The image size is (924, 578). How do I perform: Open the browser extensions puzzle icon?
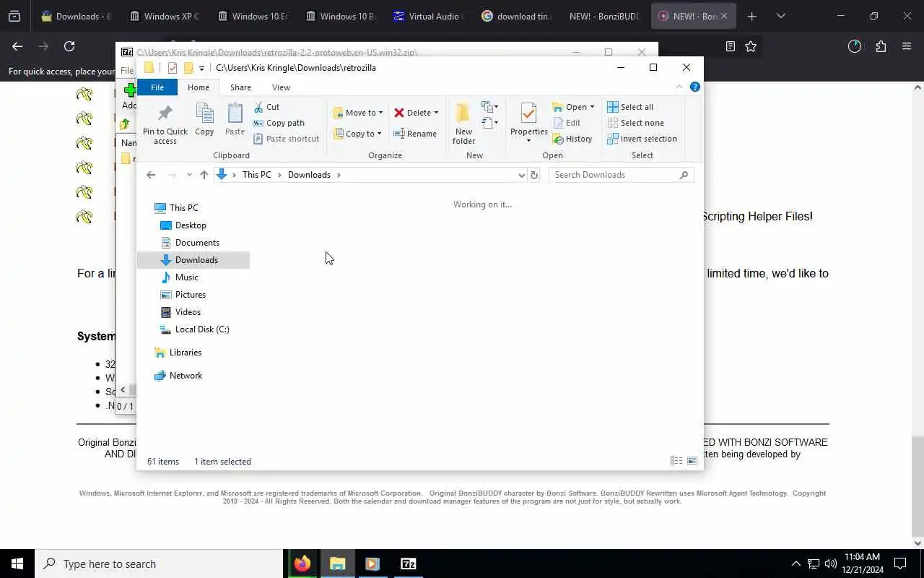click(x=881, y=46)
